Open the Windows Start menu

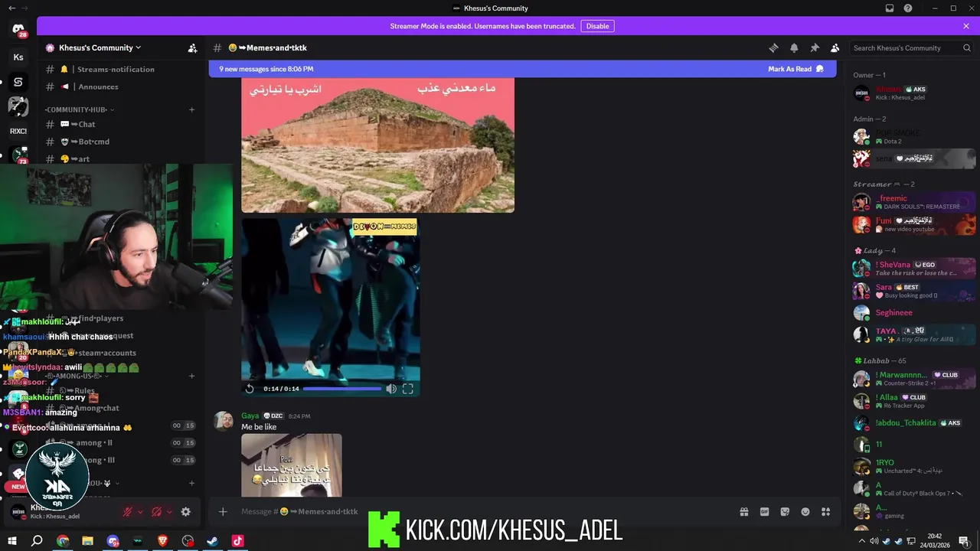pos(12,541)
